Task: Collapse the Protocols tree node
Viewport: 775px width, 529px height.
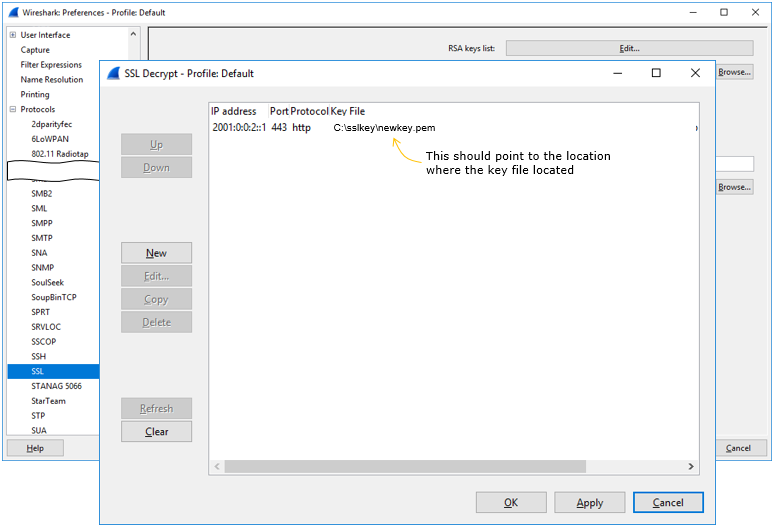Action: (13, 109)
